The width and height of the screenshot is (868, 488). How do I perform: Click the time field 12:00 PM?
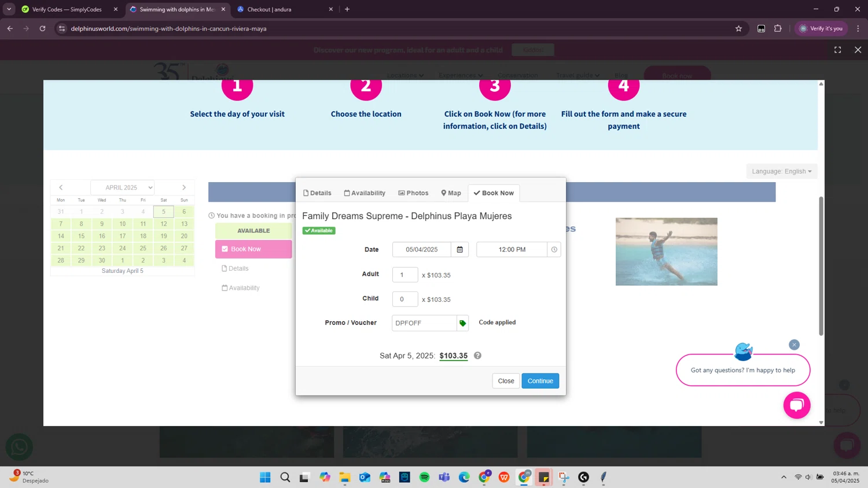click(512, 250)
